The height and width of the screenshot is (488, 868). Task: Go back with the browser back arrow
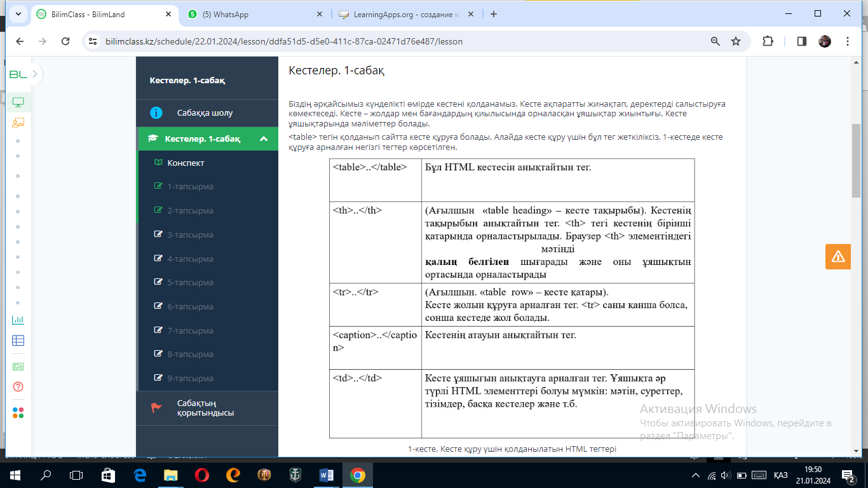[20, 41]
